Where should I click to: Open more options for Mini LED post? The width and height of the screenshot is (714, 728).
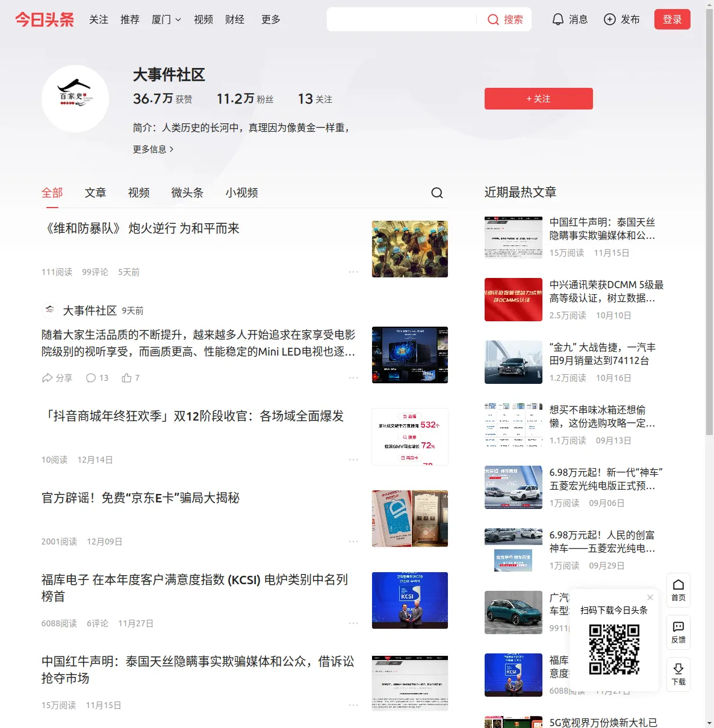(353, 378)
